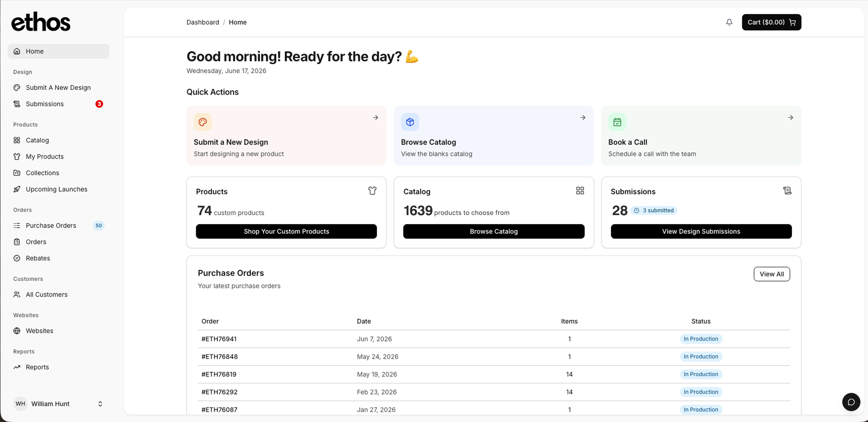Click the clipboard icon beside Orders
868x422 pixels.
tap(17, 242)
